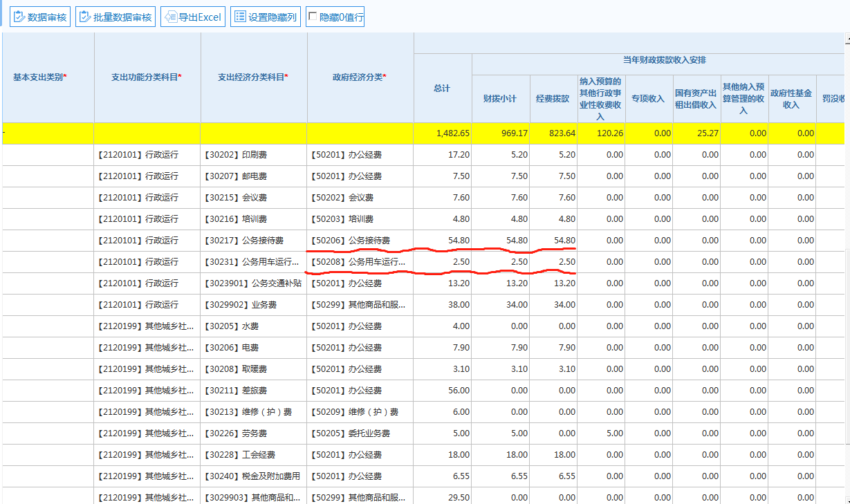Select the 【50208】公务用车运行 cell
850x504 pixels.
click(x=360, y=262)
